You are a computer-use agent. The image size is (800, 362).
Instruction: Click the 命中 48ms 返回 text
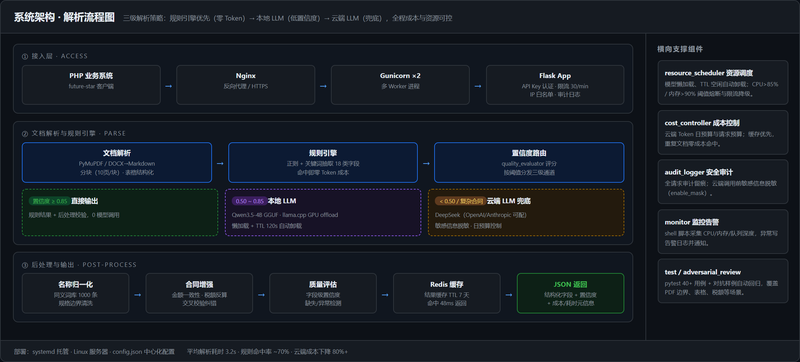(446, 303)
